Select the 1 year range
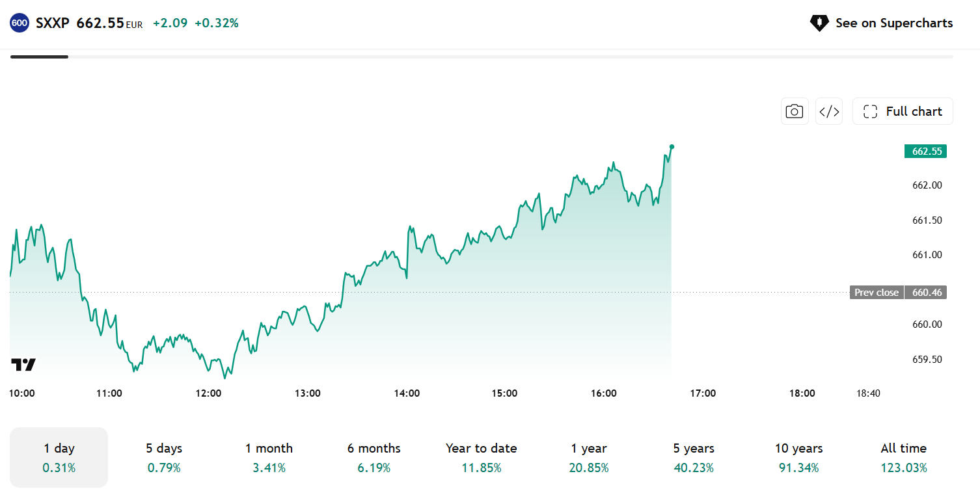Image resolution: width=980 pixels, height=502 pixels. tap(589, 457)
